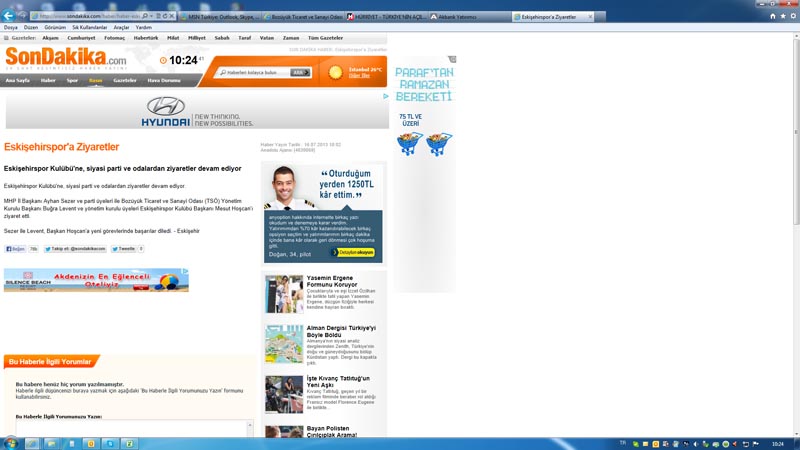Open the Sık Kullanılanlar menu
Image resolution: width=800 pixels, height=450 pixels.
click(x=89, y=28)
